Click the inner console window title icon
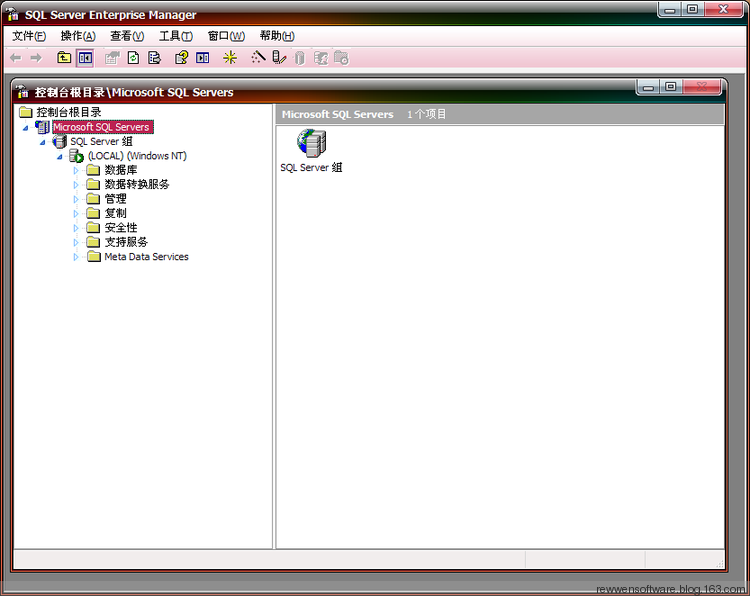The height and width of the screenshot is (596, 750). (22, 91)
